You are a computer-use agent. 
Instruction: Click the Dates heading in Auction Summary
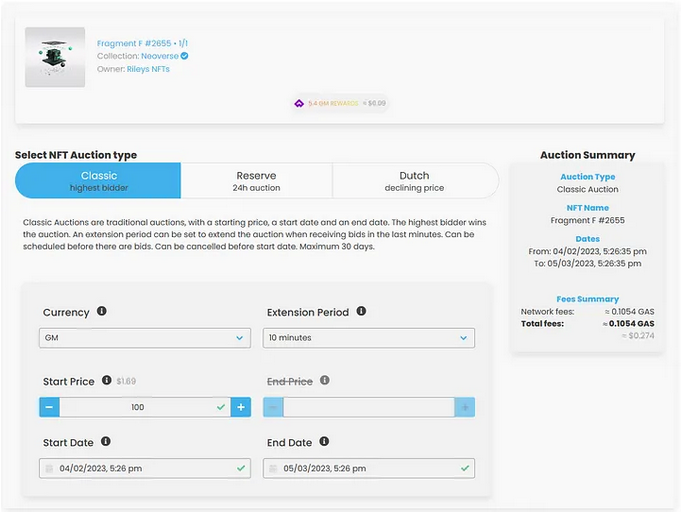pyautogui.click(x=588, y=239)
